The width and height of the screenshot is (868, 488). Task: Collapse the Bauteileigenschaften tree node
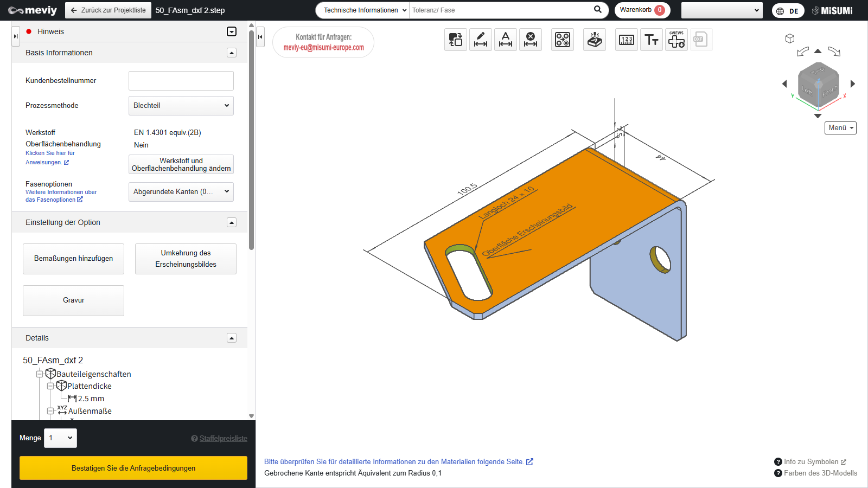(40, 374)
